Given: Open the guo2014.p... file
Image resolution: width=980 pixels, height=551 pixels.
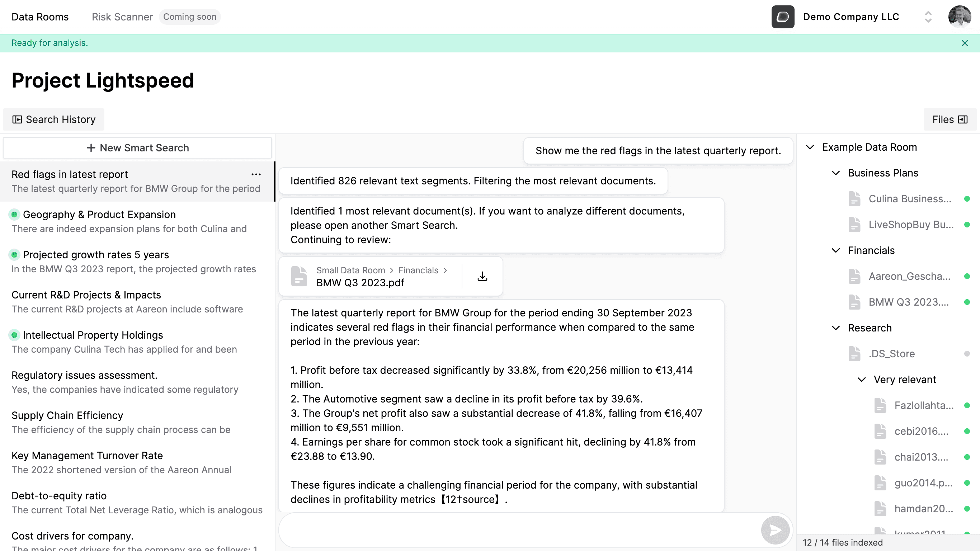Looking at the screenshot, I should click(923, 483).
